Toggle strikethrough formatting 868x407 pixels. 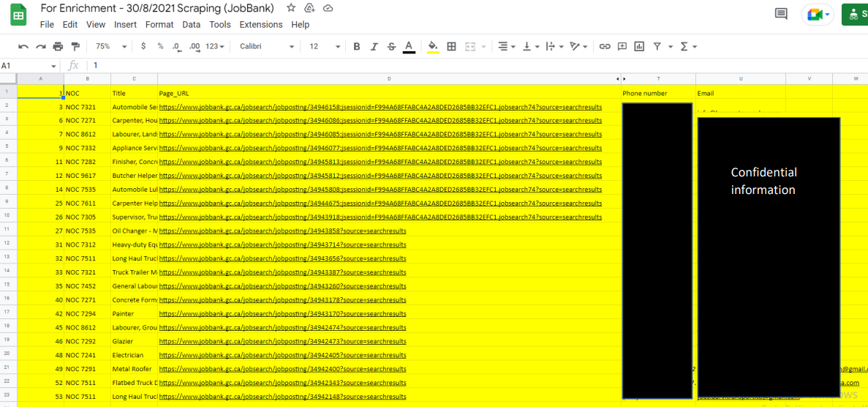(391, 47)
